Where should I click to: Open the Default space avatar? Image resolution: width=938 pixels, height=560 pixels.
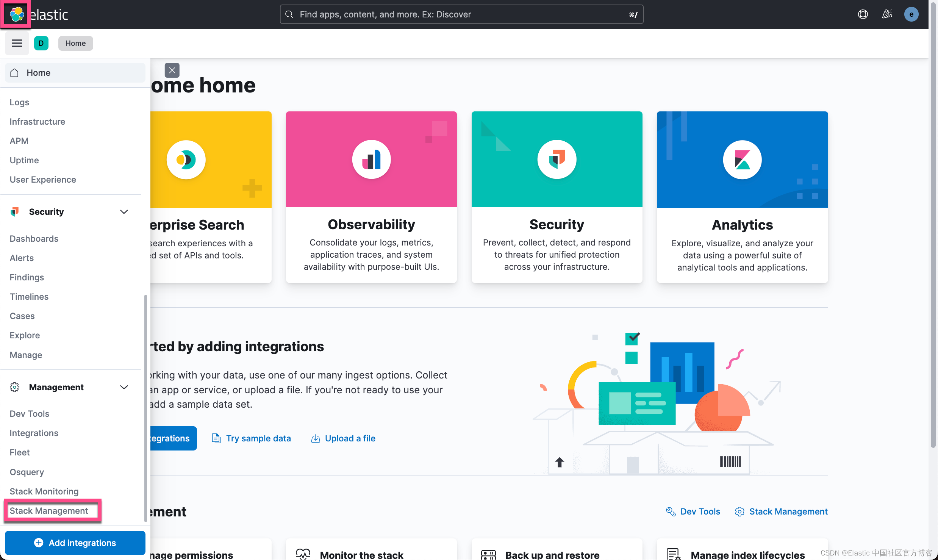(x=41, y=43)
